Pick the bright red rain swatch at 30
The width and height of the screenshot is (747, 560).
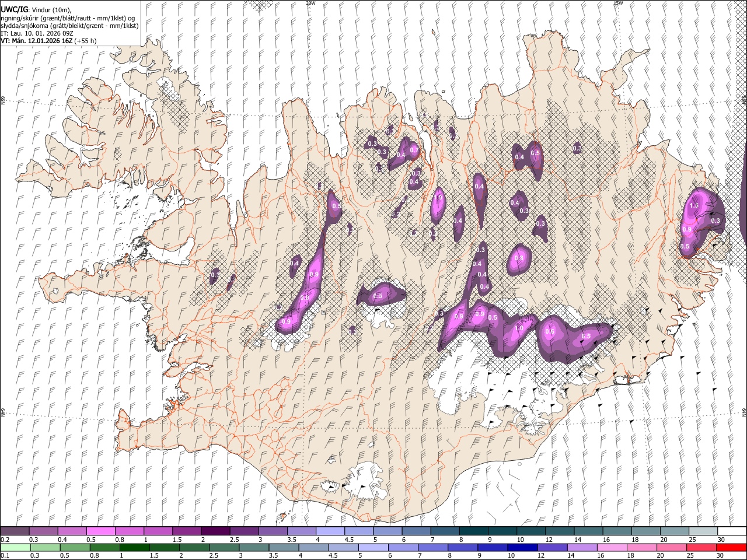[731, 547]
